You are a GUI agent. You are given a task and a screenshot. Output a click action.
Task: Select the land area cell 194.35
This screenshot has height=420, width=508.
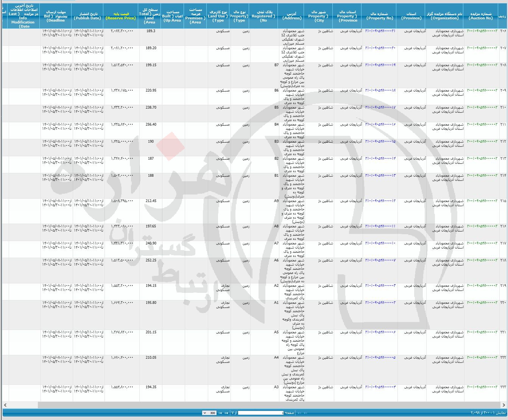pos(151,387)
